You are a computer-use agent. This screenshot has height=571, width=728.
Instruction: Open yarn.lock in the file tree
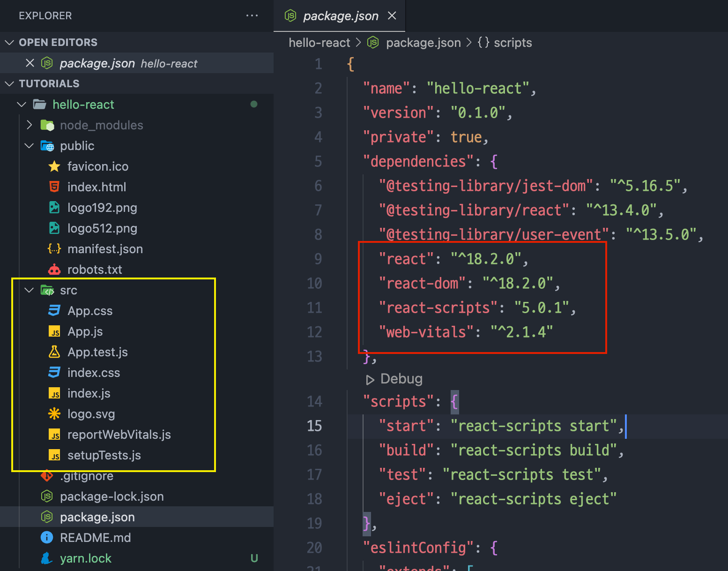tap(86, 558)
